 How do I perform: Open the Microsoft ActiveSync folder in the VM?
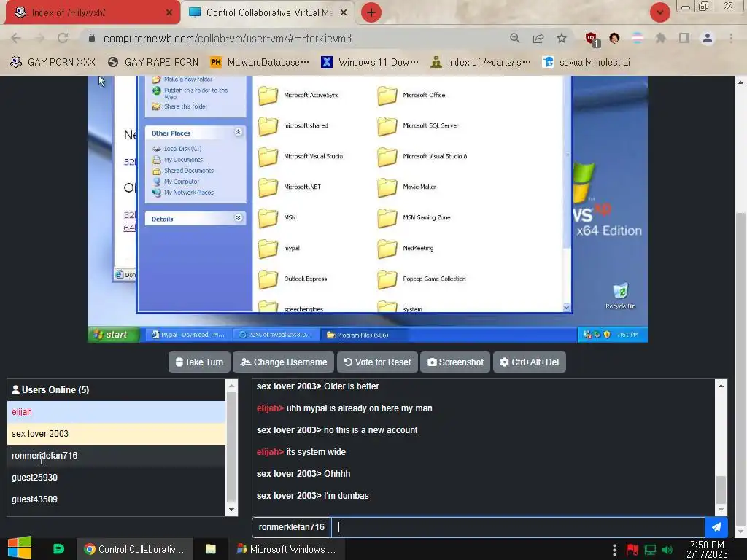tap(298, 96)
